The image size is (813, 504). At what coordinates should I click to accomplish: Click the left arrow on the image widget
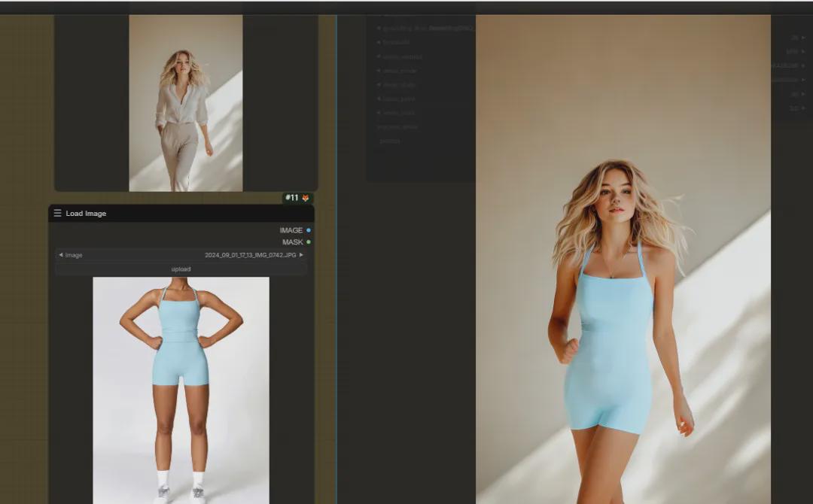(60, 254)
